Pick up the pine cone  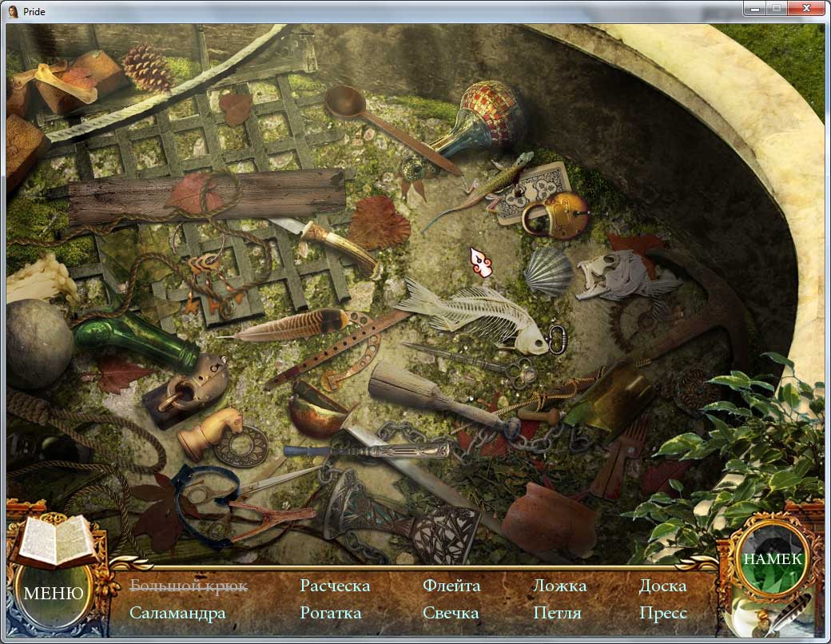(x=148, y=67)
